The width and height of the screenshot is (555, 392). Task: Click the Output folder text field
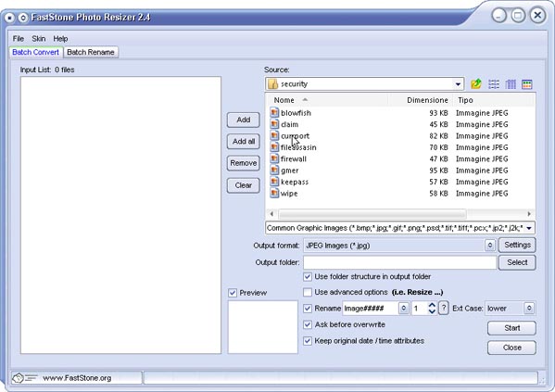[400, 262]
